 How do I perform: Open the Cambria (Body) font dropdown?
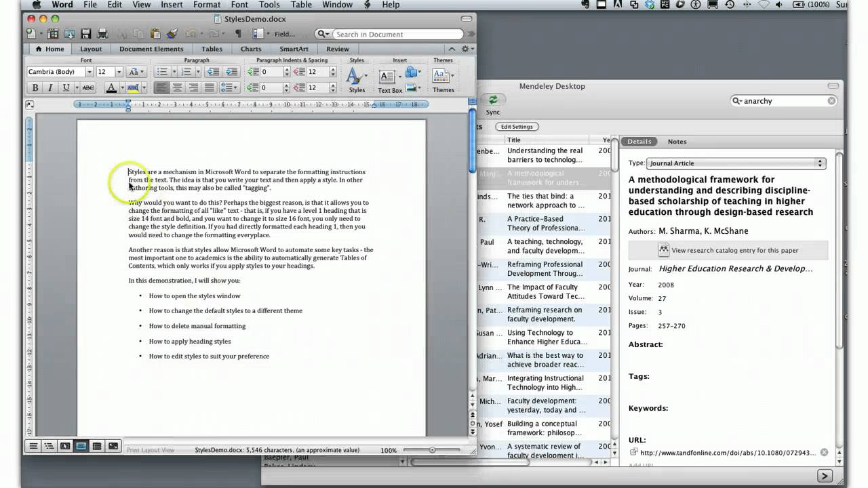90,72
